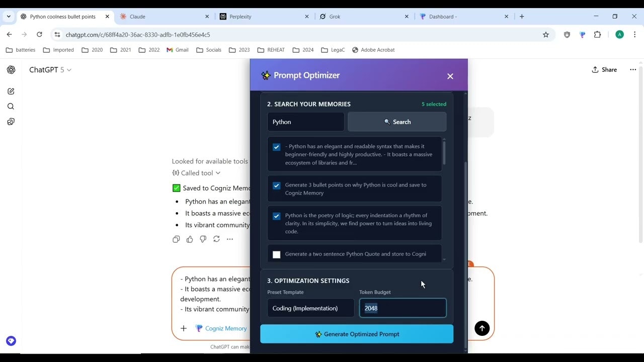The image size is (644, 362).
Task: Switch to the Claude tab
Action: coord(164,17)
